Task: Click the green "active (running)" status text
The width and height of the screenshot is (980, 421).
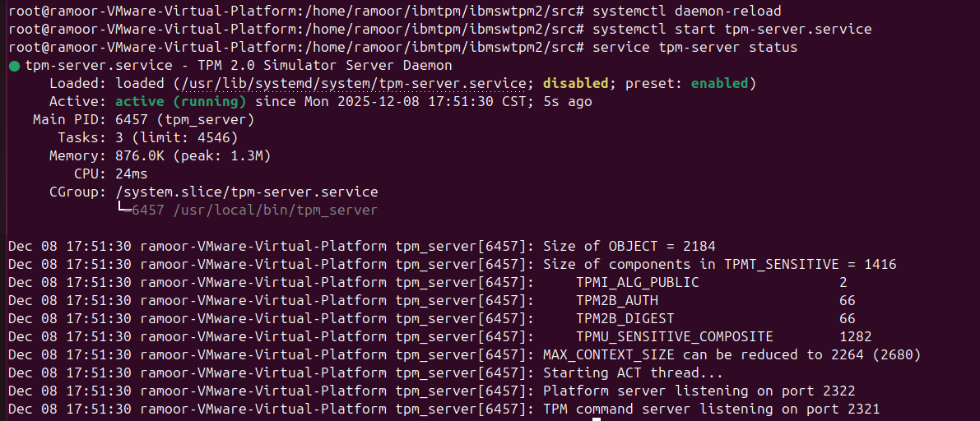Action: (181, 102)
